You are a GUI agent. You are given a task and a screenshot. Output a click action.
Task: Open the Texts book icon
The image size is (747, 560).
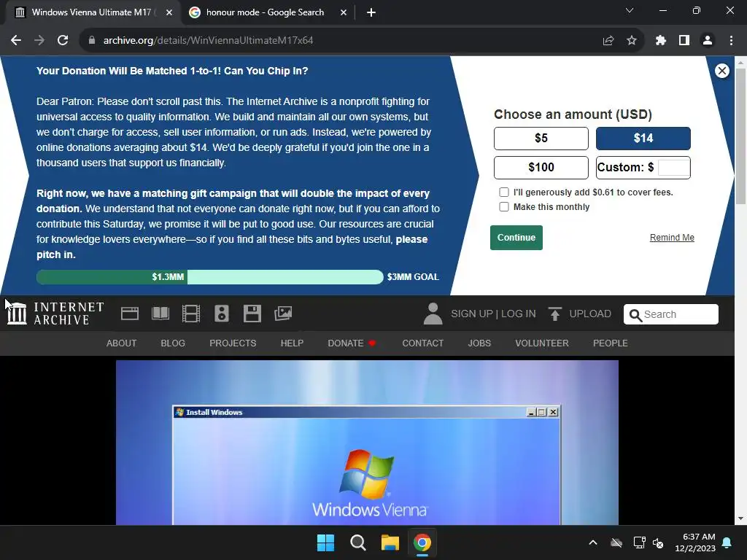coord(160,314)
